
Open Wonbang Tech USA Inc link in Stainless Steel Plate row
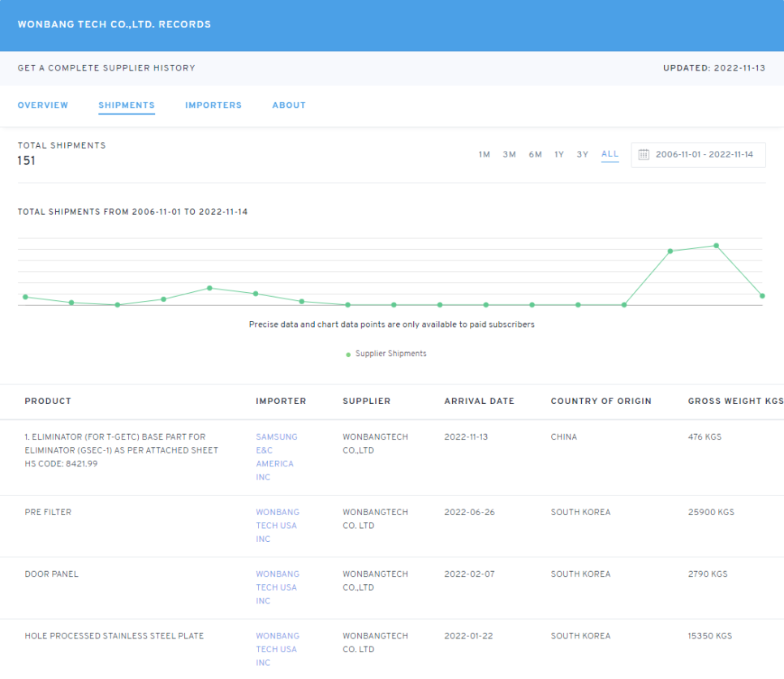(278, 650)
